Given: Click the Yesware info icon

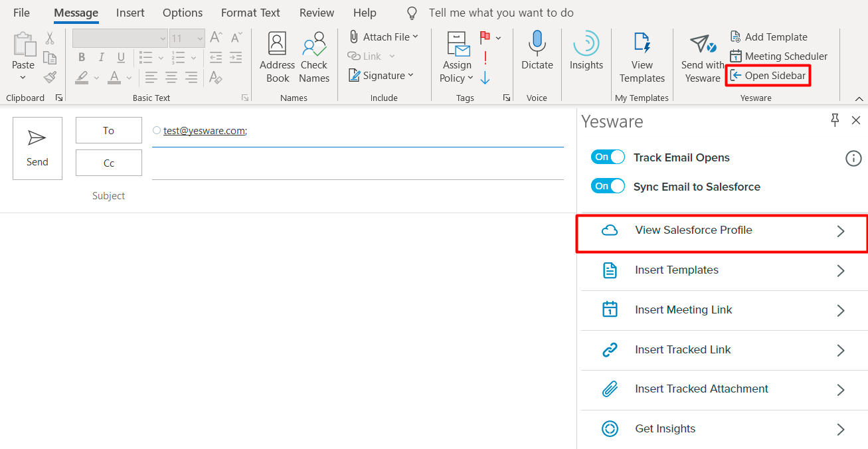Looking at the screenshot, I should tap(853, 158).
